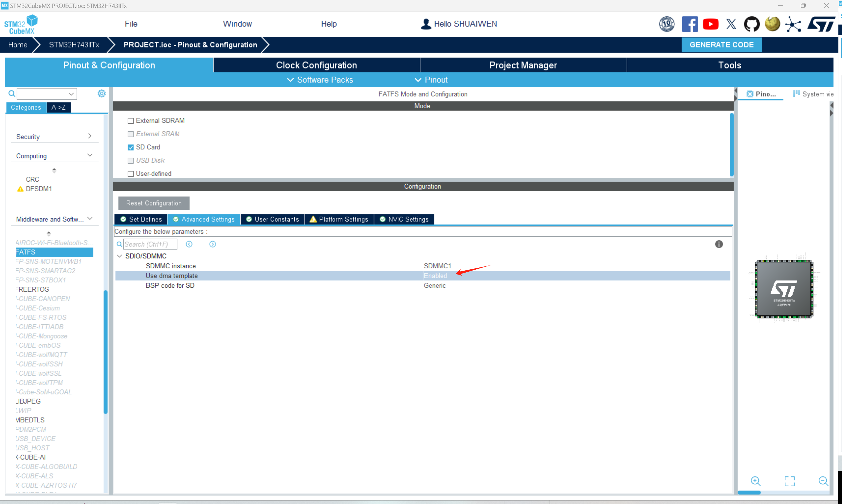Open the Facebook icon link
Image resolution: width=842 pixels, height=504 pixels.
pos(689,24)
